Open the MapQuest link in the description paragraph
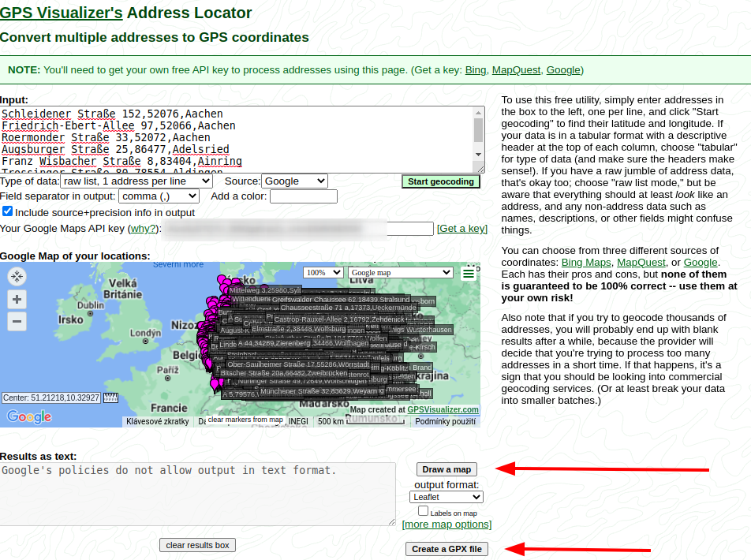Viewport: 751px width, 560px height. (x=641, y=263)
